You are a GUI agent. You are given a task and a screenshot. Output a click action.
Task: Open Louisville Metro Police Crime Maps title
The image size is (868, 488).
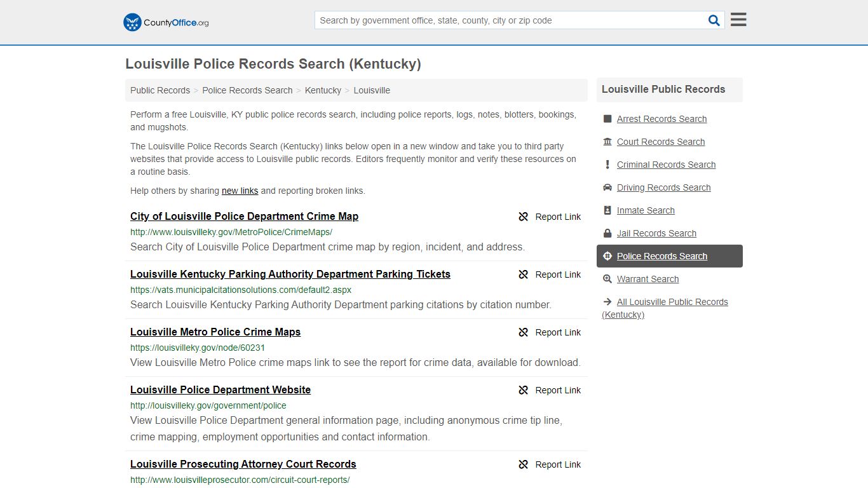point(215,332)
